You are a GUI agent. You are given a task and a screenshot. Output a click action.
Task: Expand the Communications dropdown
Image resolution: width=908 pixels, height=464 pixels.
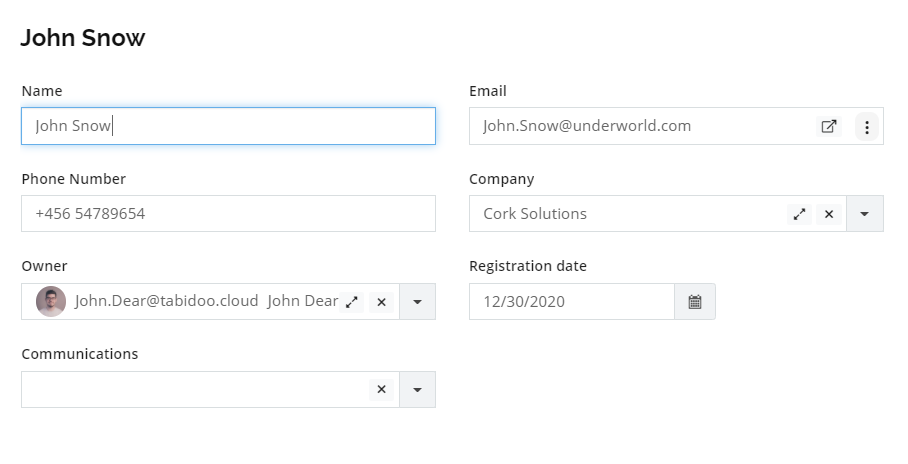tap(417, 390)
